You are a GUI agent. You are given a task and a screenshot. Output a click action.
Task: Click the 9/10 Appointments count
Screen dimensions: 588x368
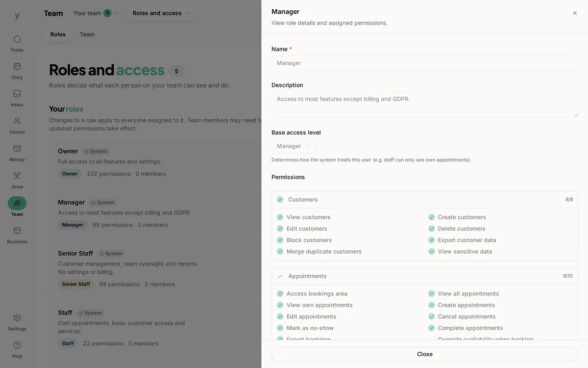(568, 276)
